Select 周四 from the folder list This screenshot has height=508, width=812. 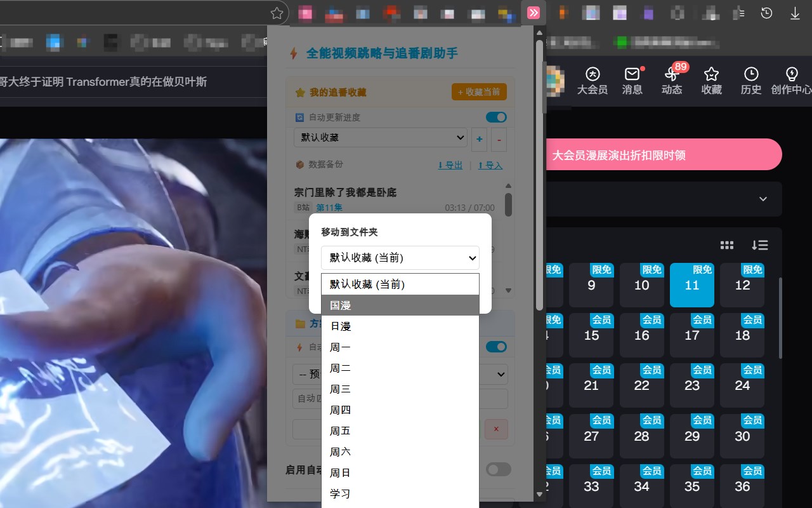click(400, 410)
